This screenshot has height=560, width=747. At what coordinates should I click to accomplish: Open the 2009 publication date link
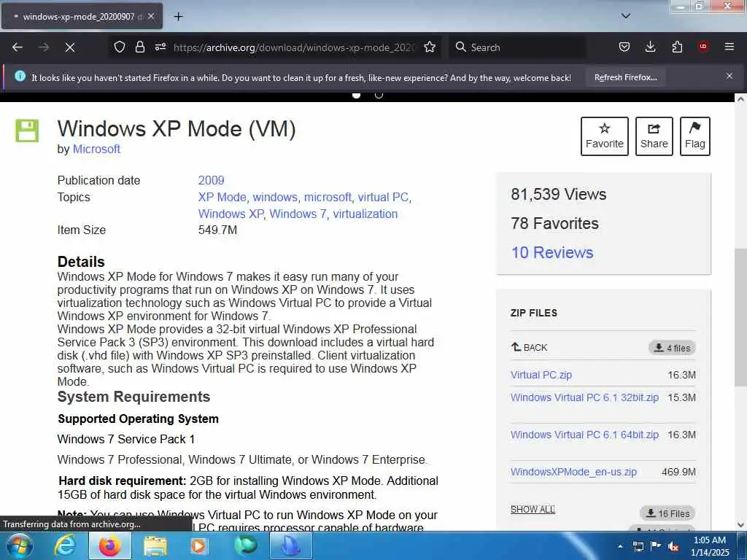[211, 181]
